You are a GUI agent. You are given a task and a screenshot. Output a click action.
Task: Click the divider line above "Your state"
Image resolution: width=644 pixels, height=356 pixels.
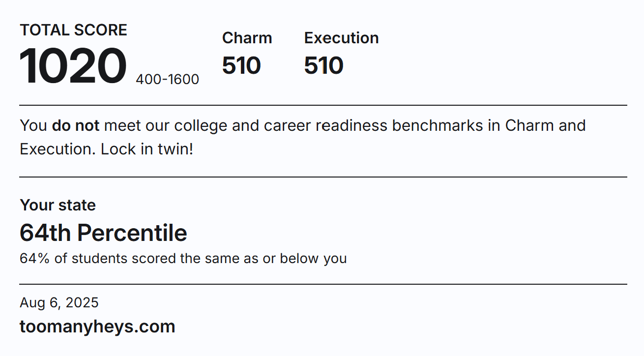click(323, 177)
